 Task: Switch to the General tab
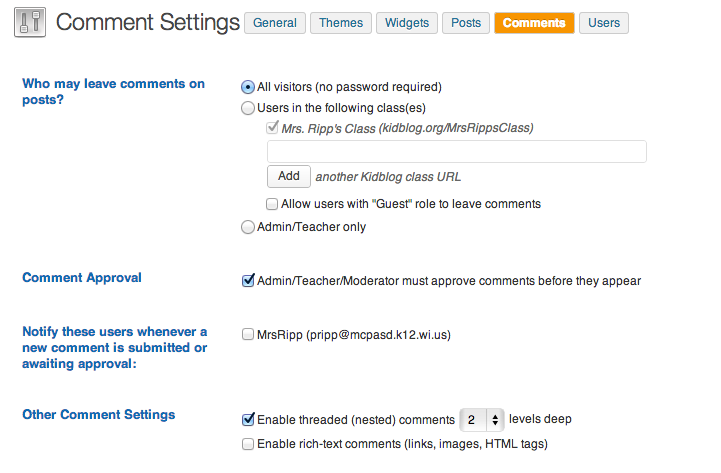pos(275,23)
